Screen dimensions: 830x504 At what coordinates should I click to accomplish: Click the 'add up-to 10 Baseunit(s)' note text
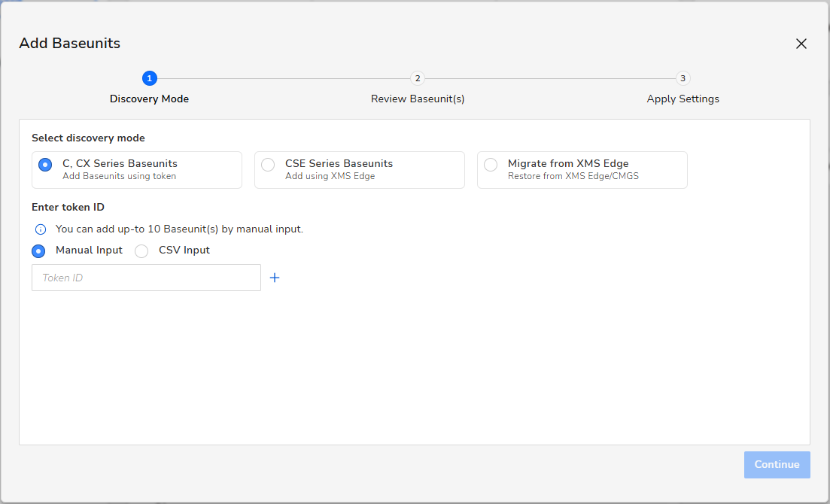coord(179,229)
